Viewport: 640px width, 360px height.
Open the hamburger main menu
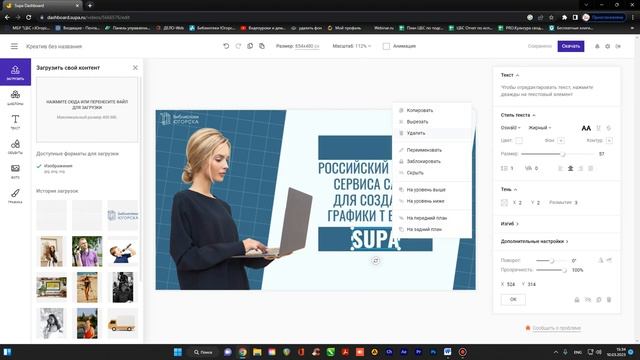pyautogui.click(x=14, y=46)
